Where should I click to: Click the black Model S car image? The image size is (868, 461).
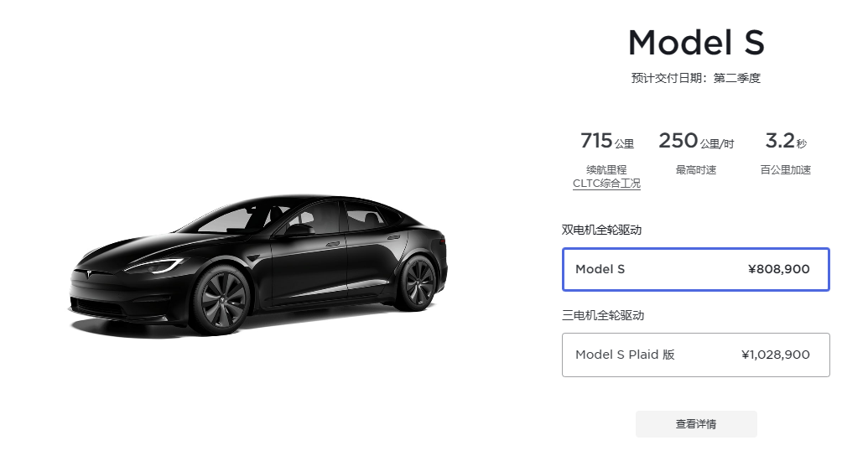pyautogui.click(x=258, y=265)
